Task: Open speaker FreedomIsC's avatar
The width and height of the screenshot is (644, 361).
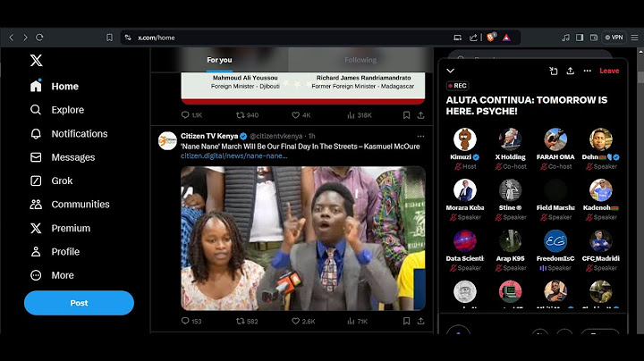Action: pyautogui.click(x=555, y=240)
